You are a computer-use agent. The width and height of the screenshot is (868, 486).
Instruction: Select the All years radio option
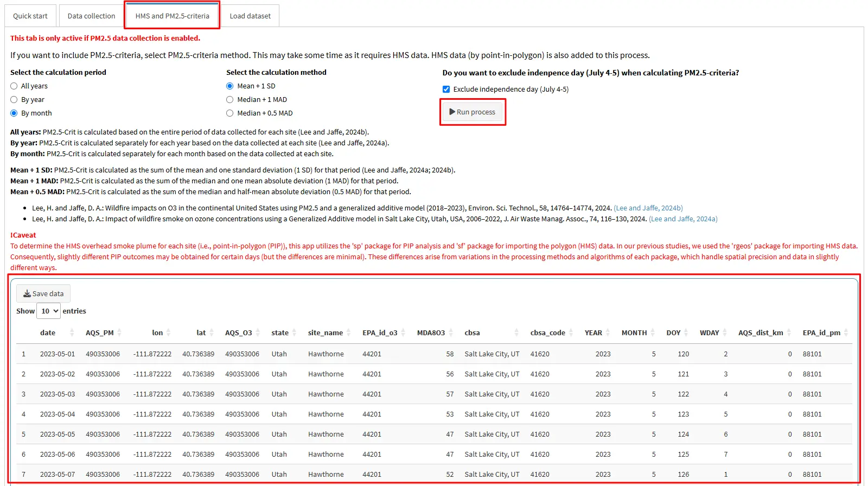point(14,86)
